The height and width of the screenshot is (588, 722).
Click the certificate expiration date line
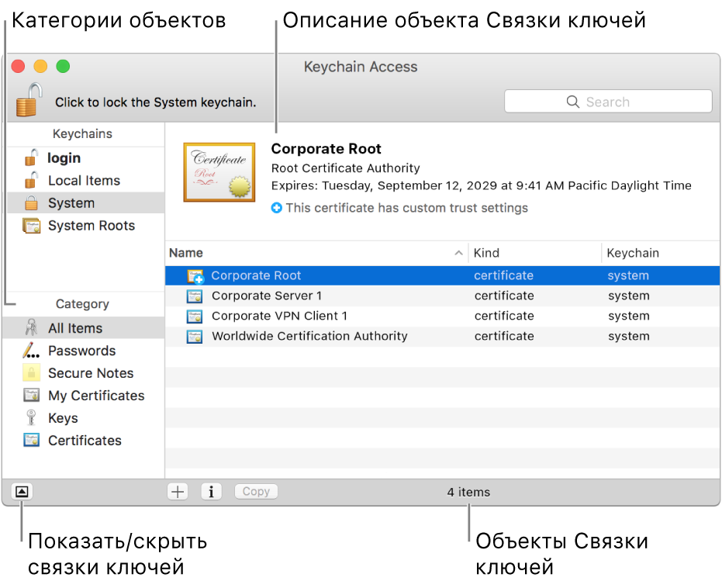[x=481, y=185]
